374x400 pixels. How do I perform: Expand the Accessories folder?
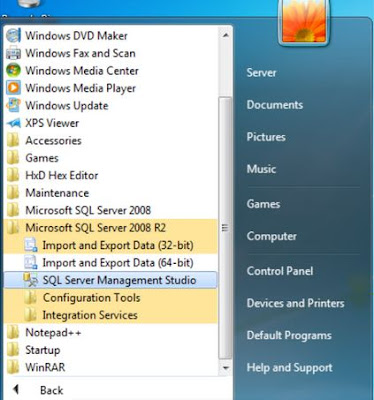click(110, 140)
